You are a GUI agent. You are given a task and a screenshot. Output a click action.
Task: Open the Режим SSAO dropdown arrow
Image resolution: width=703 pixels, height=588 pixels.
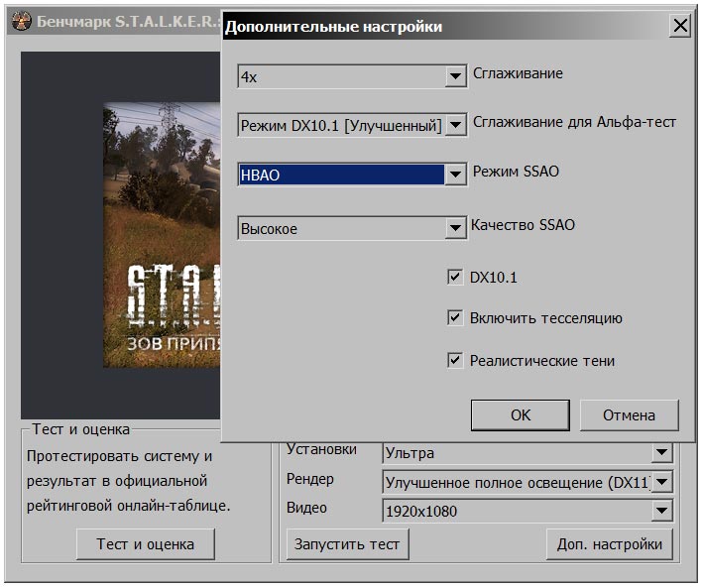pos(455,175)
